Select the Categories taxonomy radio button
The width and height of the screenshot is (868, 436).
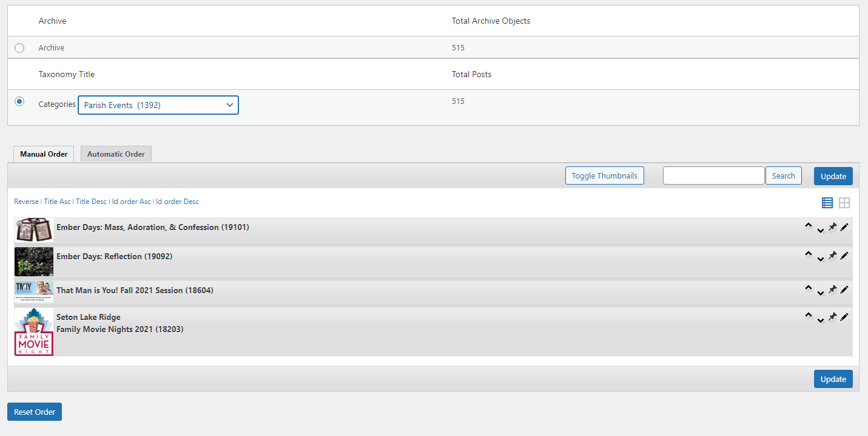tap(19, 101)
